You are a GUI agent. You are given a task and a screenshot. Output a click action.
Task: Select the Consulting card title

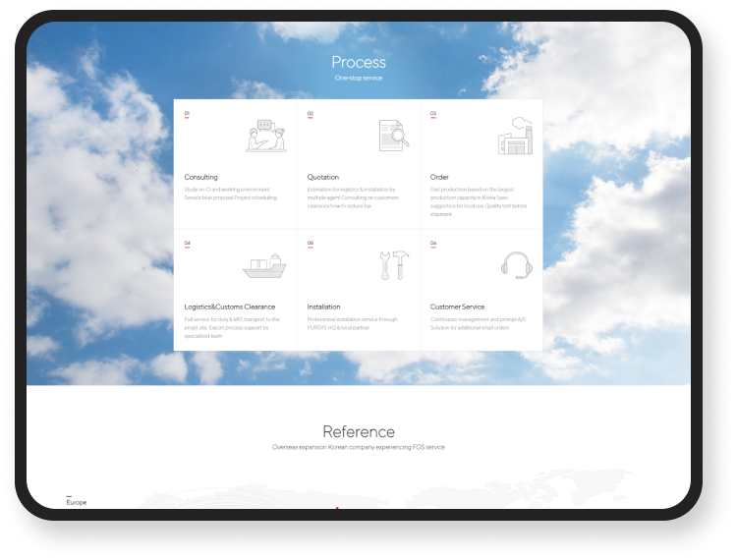click(201, 178)
